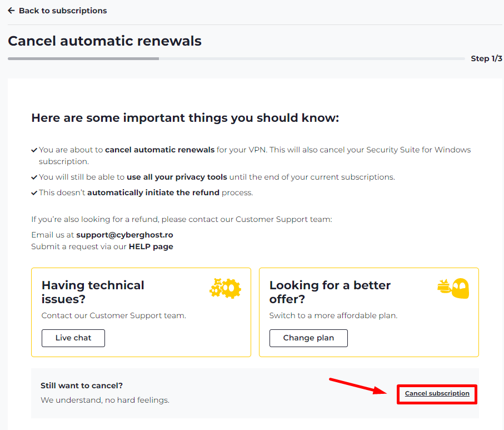
Task: Click the 'Cancel automatic renewals' page heading
Action: pos(105,41)
